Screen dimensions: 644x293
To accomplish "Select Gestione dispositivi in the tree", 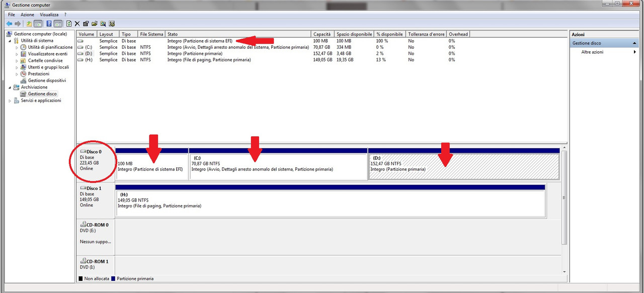I will click(x=47, y=80).
